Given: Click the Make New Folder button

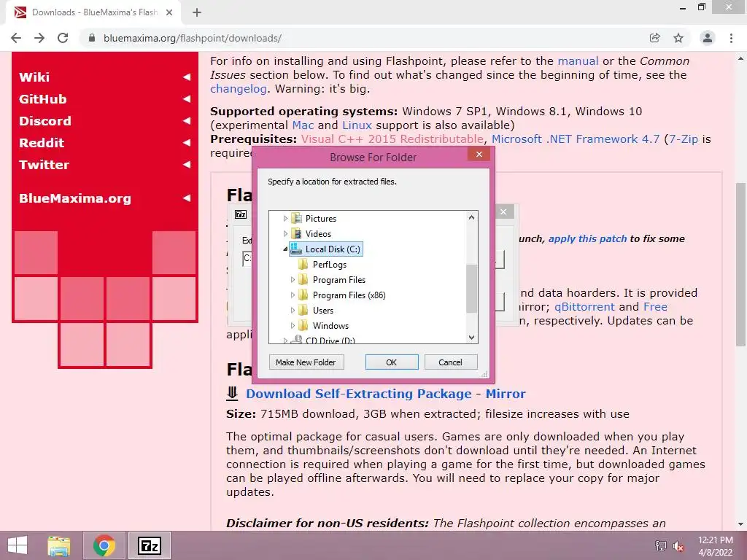Looking at the screenshot, I should (x=306, y=362).
